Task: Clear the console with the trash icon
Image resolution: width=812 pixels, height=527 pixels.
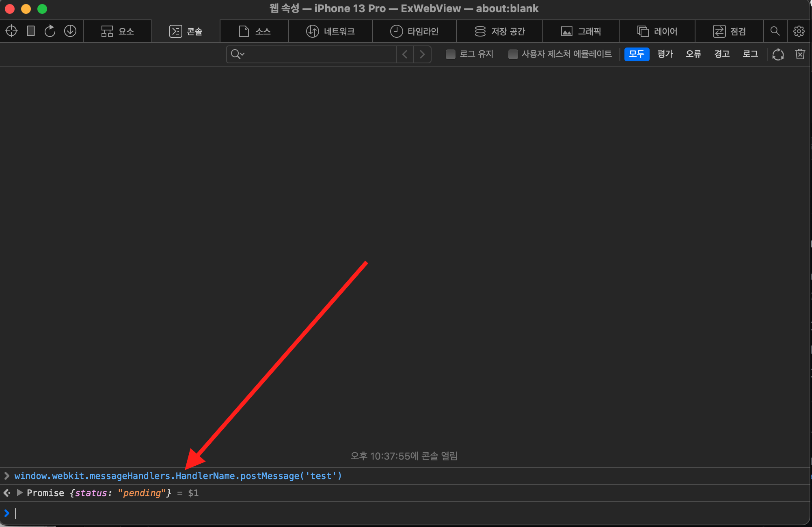Action: click(x=800, y=54)
